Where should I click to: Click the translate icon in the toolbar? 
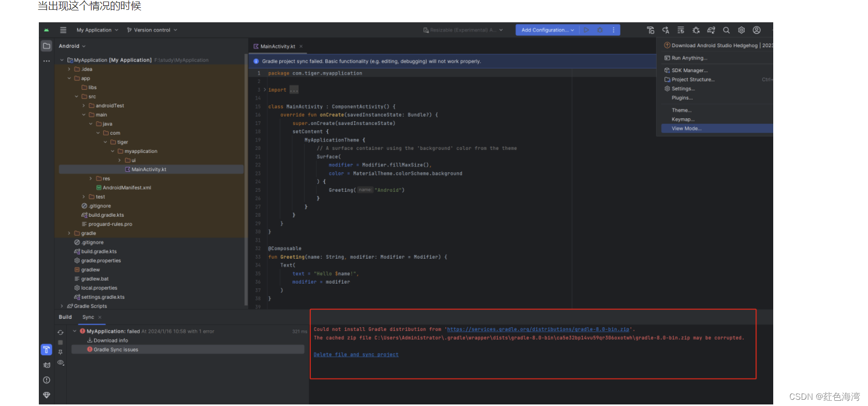pos(666,30)
